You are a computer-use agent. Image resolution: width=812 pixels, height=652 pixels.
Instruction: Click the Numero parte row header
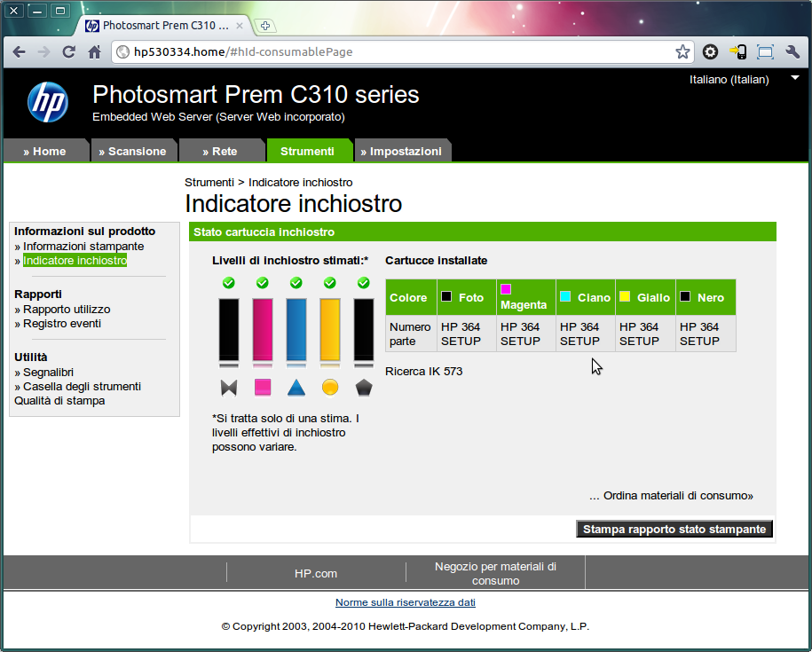(x=411, y=334)
